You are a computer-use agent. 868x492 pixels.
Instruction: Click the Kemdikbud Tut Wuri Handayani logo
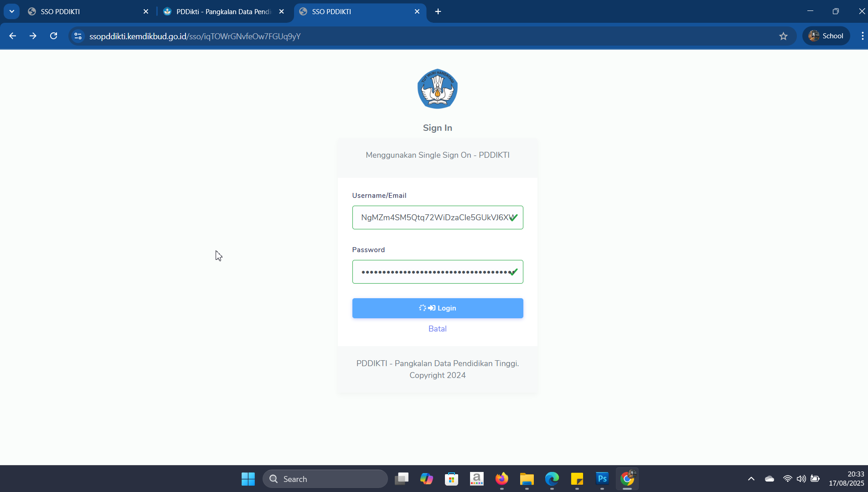(438, 88)
